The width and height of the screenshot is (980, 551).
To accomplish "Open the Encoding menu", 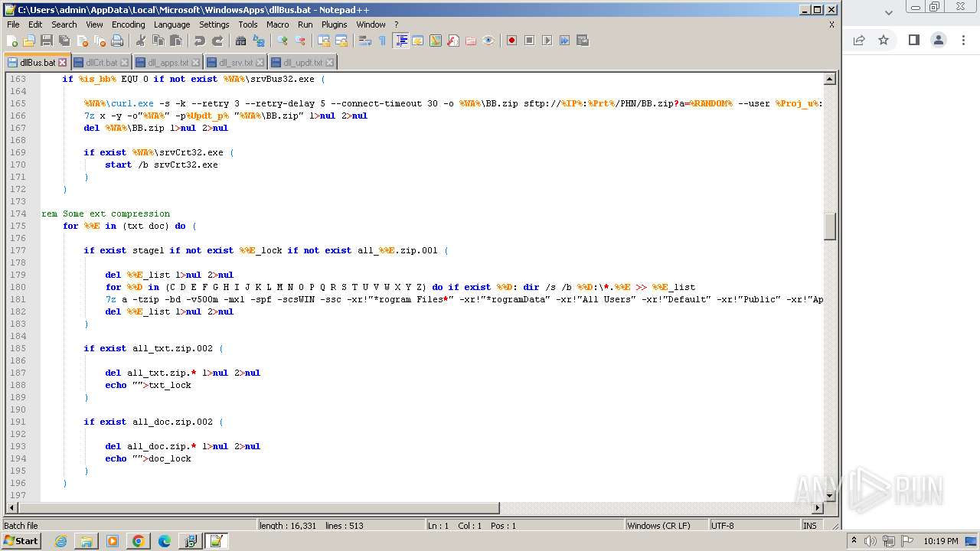I will click(129, 24).
